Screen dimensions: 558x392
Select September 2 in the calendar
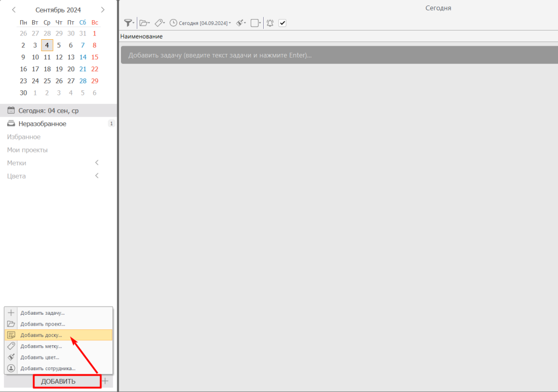tap(23, 45)
